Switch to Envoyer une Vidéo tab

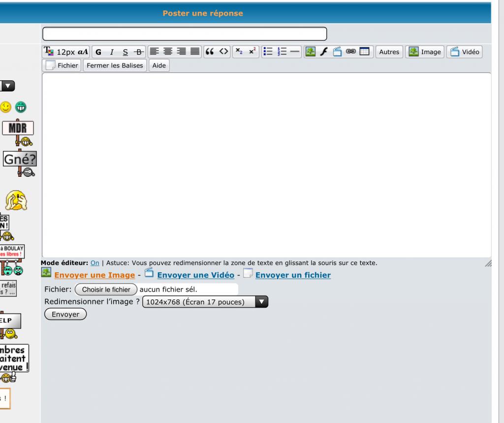pyautogui.click(x=195, y=275)
